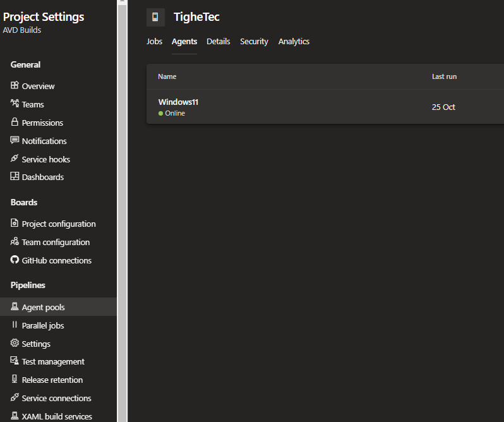Image resolution: width=504 pixels, height=422 pixels.
Task: Open the Details tab
Action: pyautogui.click(x=218, y=42)
